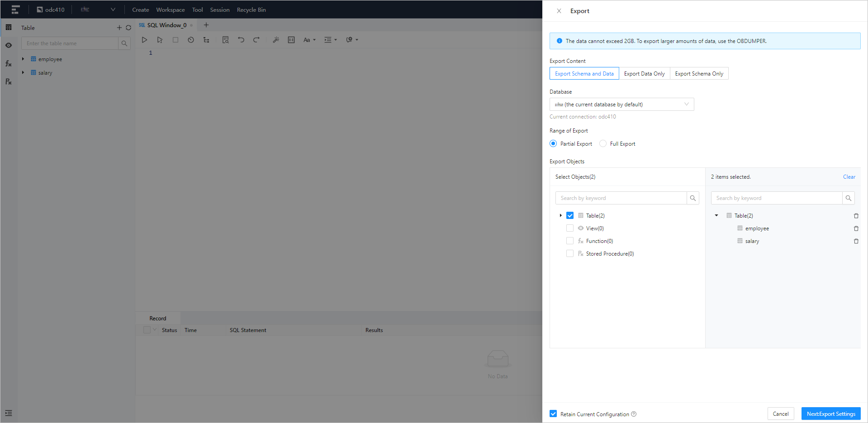
Task: Toggle Retain Current Configuration checkbox
Action: (553, 414)
